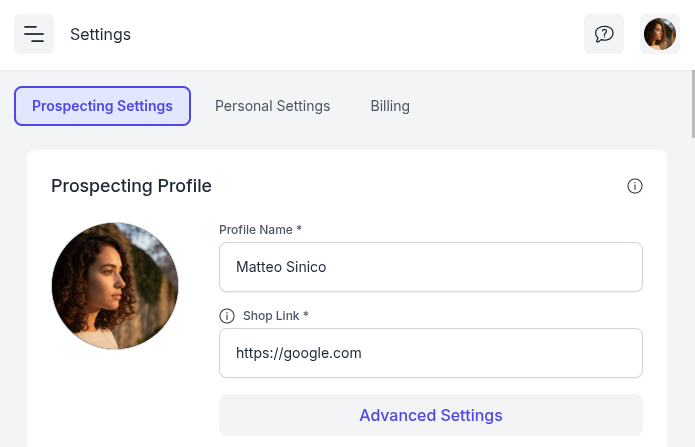Image resolution: width=695 pixels, height=447 pixels.
Task: Open the help chat icon
Action: pos(604,34)
